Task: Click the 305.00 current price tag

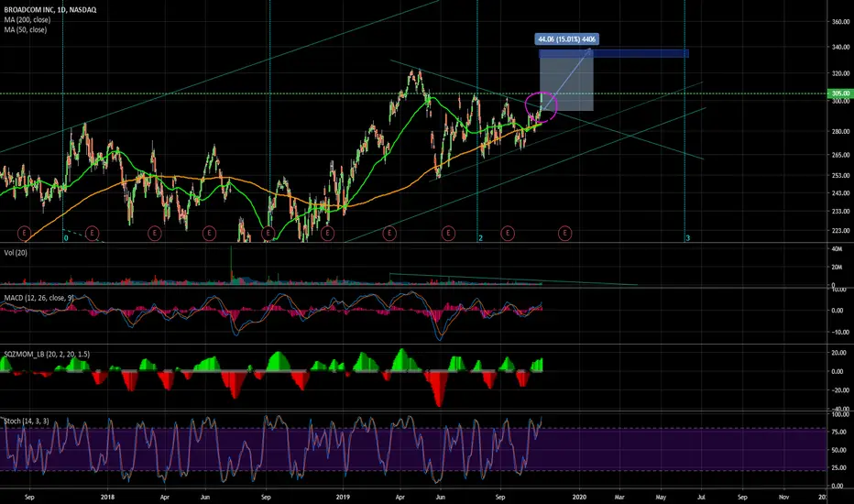Action: (840, 93)
